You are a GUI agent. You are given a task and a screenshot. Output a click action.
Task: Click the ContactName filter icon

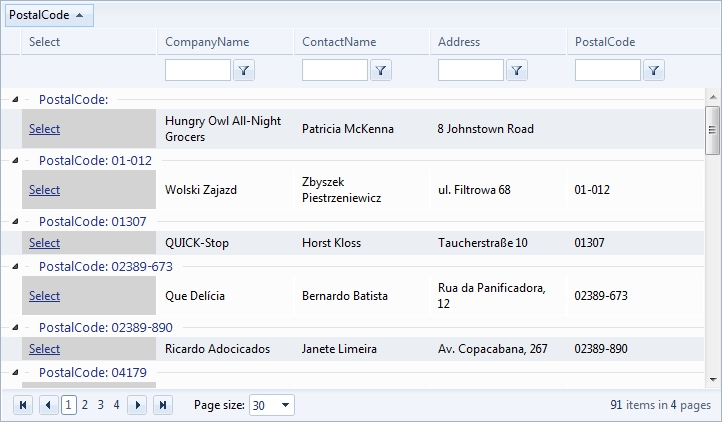pos(381,70)
